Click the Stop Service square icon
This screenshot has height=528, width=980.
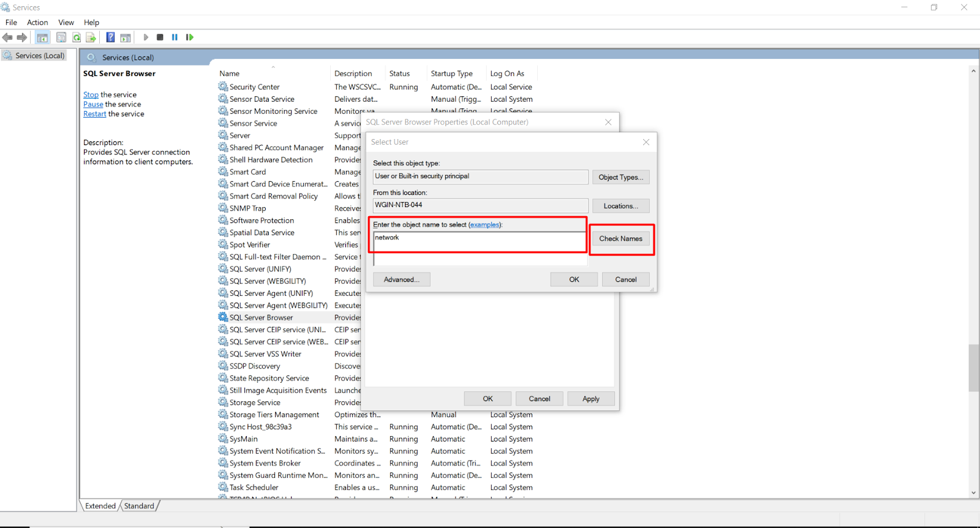[x=160, y=37]
